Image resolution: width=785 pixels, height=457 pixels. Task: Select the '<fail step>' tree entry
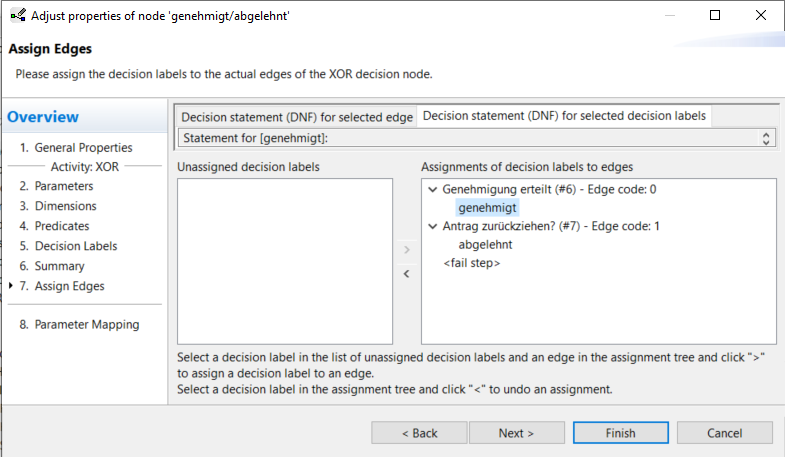point(472,263)
